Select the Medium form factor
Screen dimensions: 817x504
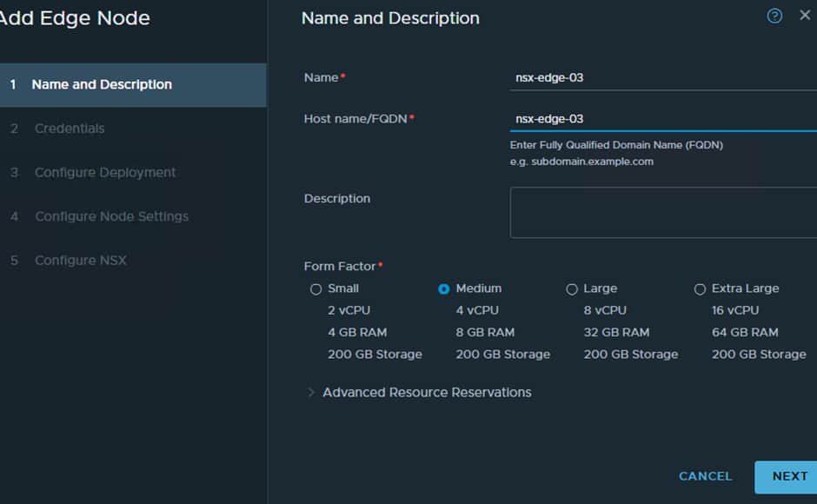pos(443,289)
